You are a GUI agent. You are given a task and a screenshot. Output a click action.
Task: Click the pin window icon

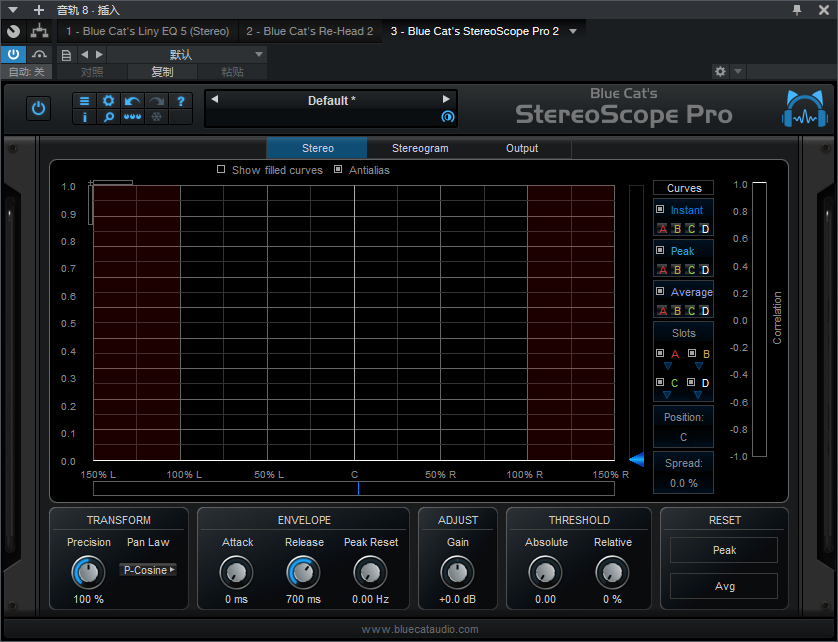[x=797, y=10]
